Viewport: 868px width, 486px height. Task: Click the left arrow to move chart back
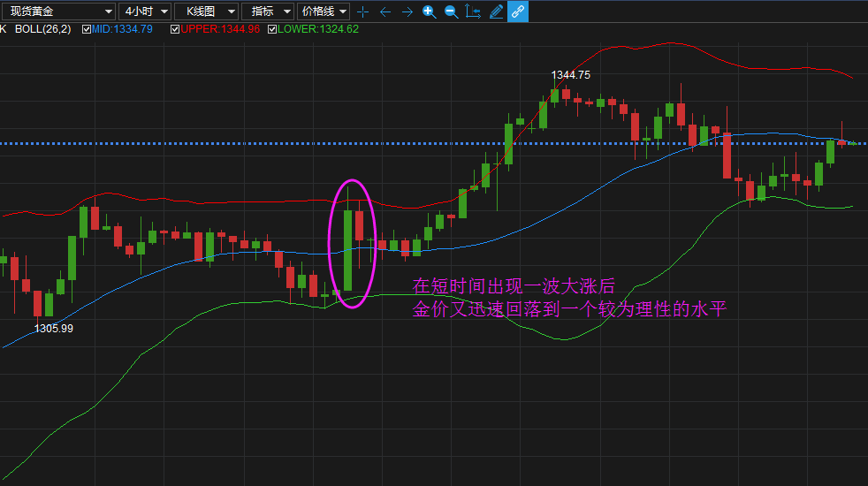point(385,11)
